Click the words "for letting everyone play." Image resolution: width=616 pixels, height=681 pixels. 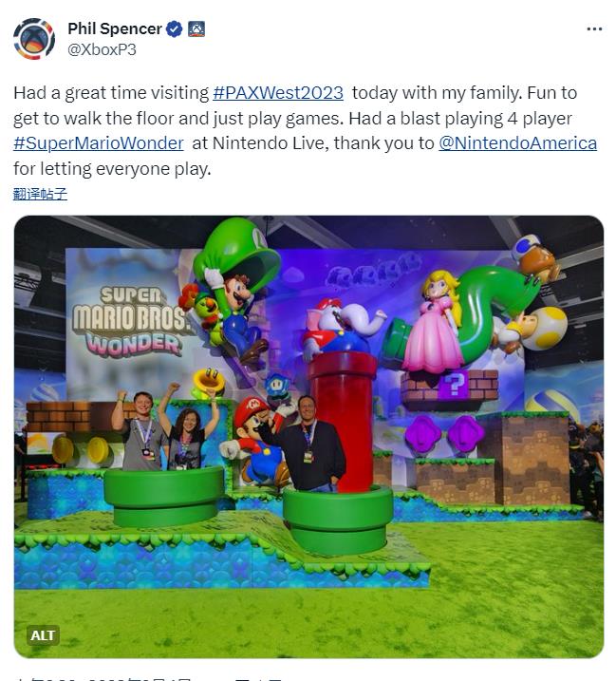[x=112, y=169]
